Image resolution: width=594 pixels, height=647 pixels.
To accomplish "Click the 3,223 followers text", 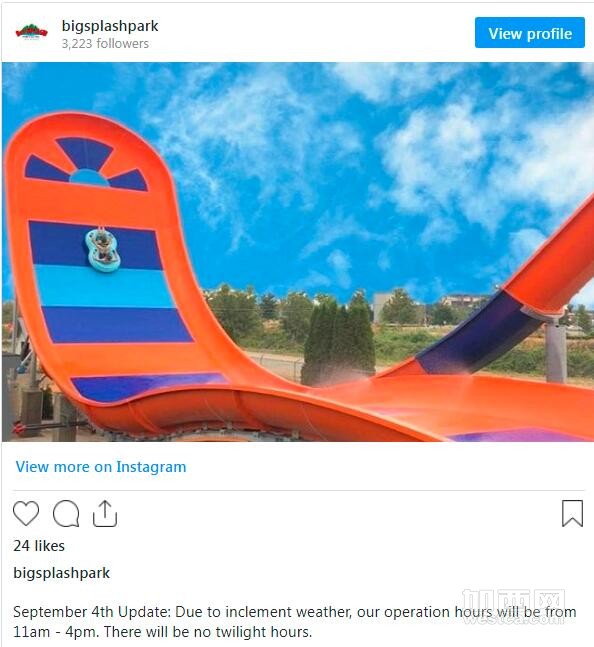I will 105,43.
